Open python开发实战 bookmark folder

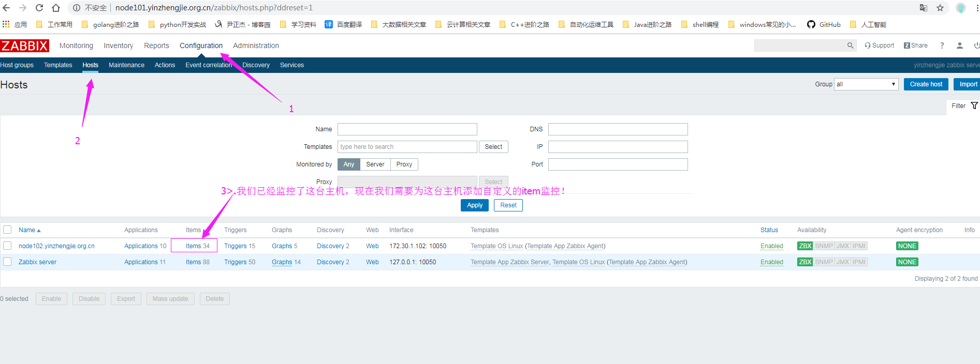pyautogui.click(x=177, y=24)
